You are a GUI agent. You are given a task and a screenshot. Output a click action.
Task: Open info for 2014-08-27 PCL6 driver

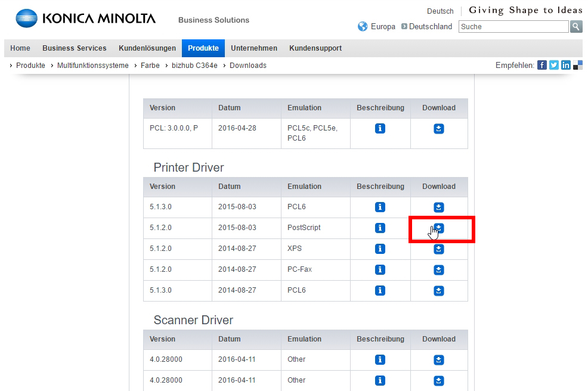coord(380,290)
